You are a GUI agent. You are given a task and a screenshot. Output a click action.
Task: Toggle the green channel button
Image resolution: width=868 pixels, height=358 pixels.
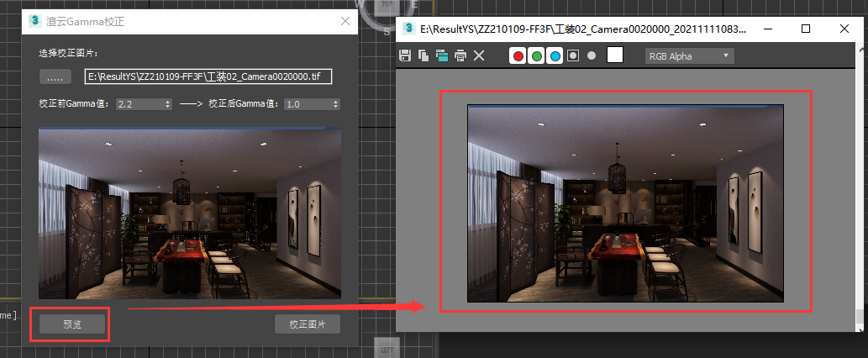(x=536, y=56)
